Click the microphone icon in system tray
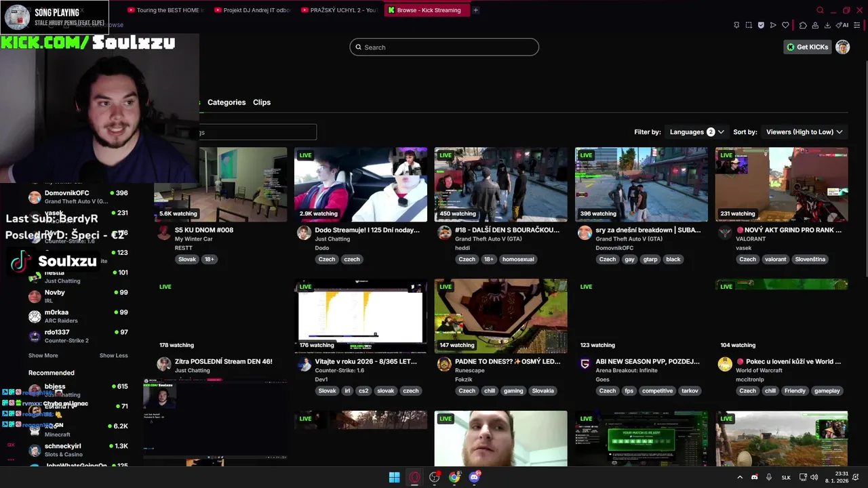The width and height of the screenshot is (868, 488). point(769,477)
